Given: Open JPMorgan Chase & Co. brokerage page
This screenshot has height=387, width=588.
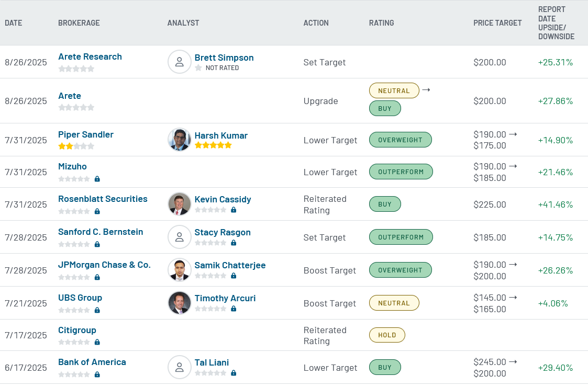Looking at the screenshot, I should coord(104,265).
